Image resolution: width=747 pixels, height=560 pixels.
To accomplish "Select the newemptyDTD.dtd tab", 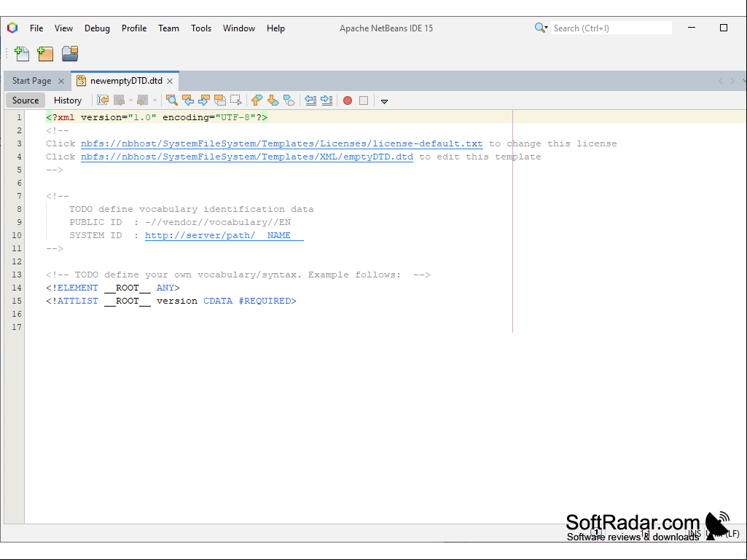I will 126,81.
